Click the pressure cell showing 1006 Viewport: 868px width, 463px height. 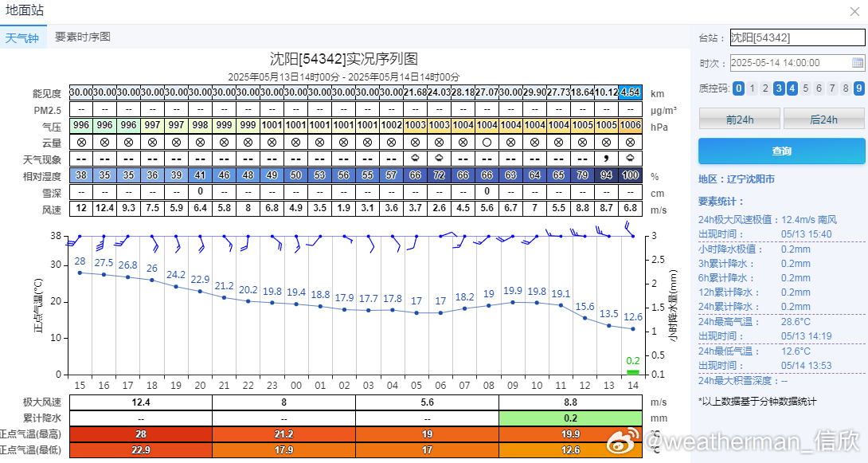[x=630, y=125]
